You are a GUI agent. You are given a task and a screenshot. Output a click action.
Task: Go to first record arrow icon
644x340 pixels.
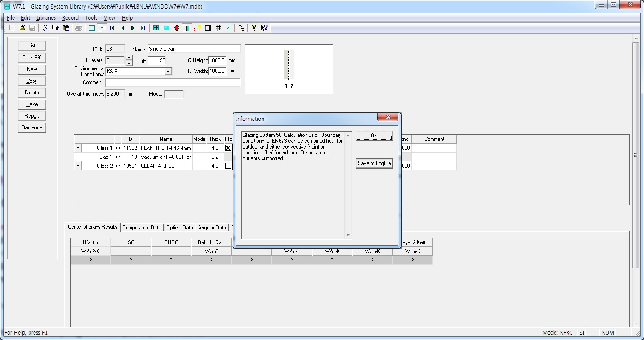[113, 28]
